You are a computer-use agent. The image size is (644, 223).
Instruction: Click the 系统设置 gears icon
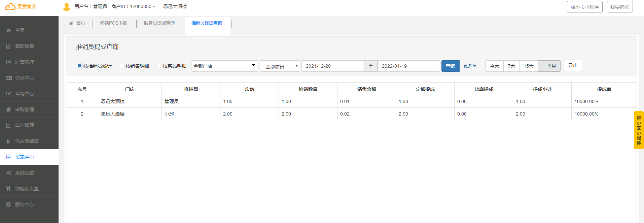(9, 173)
